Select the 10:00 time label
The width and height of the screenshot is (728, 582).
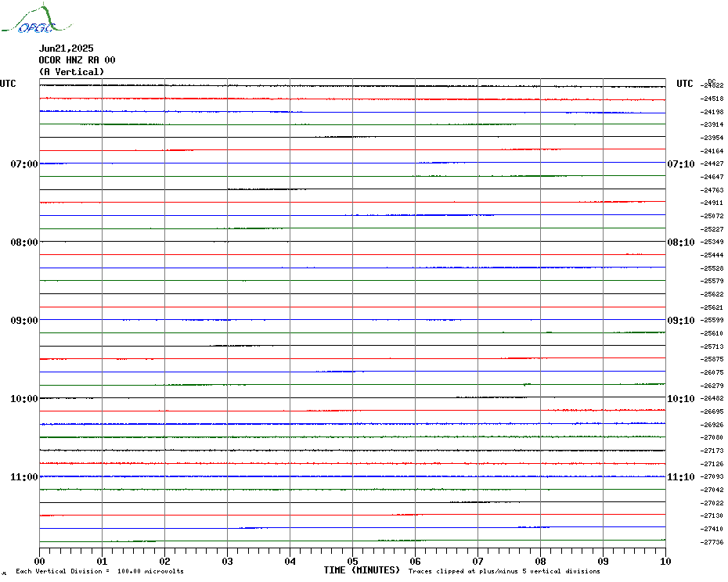coord(24,399)
